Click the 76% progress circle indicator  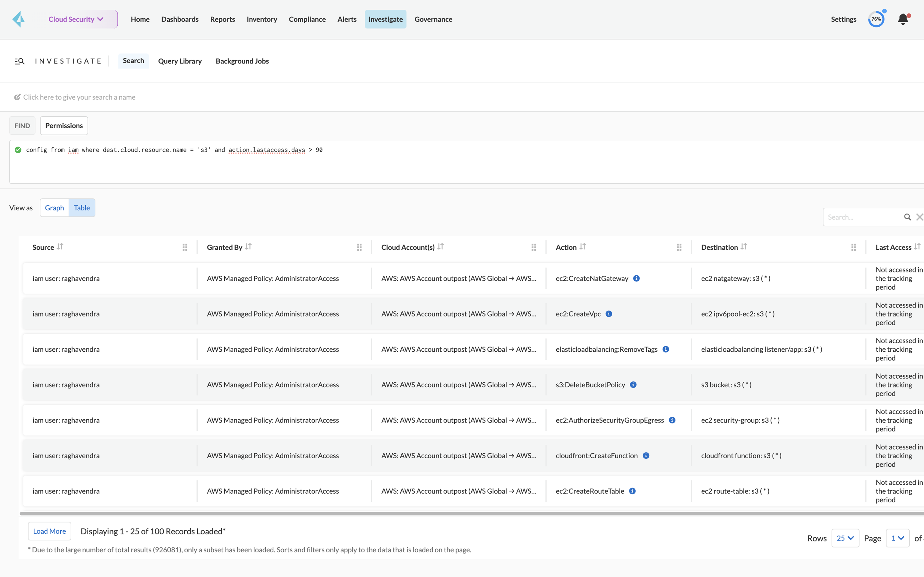pos(876,19)
